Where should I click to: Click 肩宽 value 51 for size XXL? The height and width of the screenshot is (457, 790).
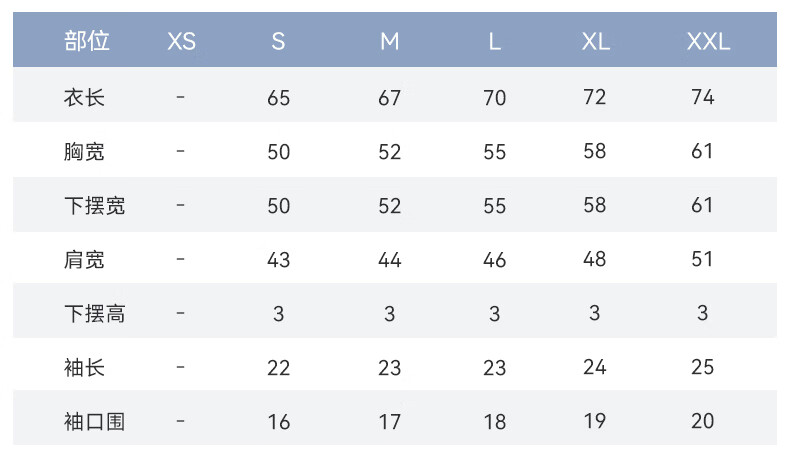pos(702,259)
